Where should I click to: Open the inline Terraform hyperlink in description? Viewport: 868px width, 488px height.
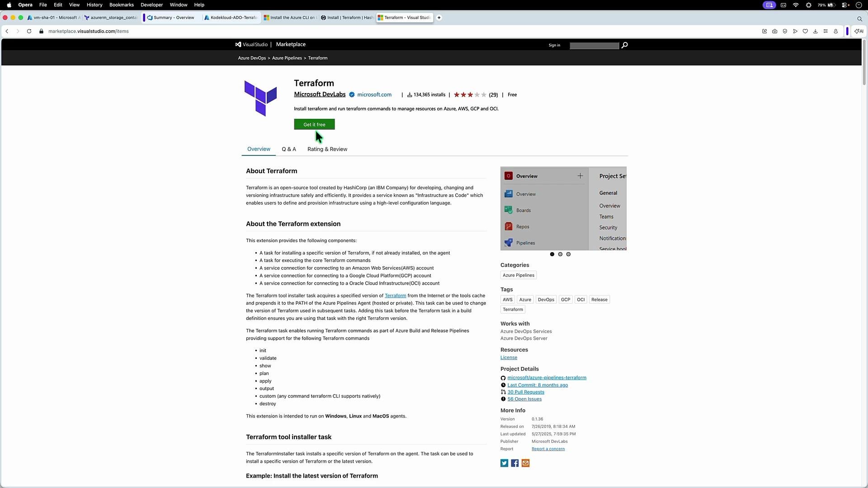[395, 296]
